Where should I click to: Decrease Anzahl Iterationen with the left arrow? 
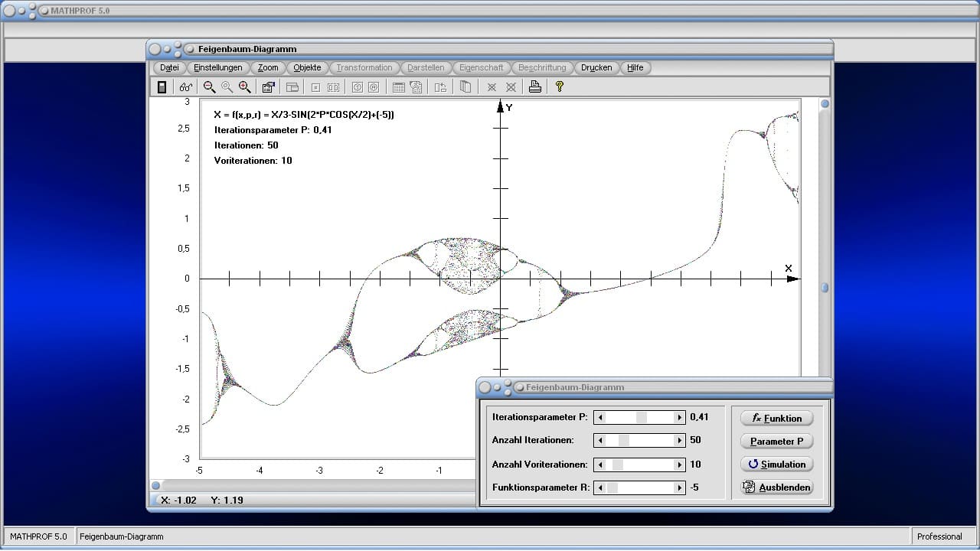(x=601, y=441)
